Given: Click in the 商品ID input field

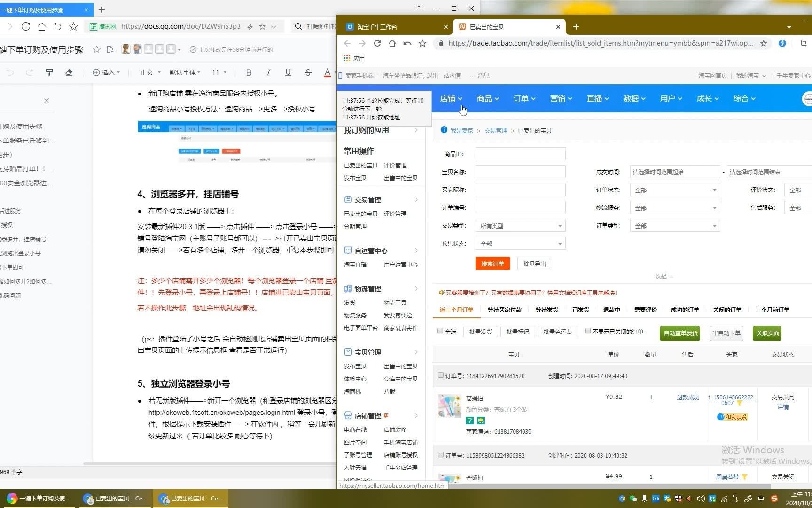Looking at the screenshot, I should 520,154.
